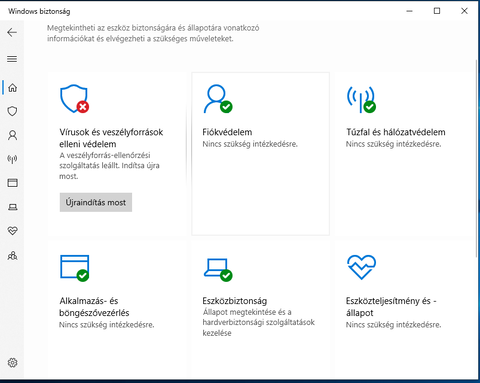Open virus protection shield icon in sidebar
Viewport: 480px width, 383px height.
pos(12,111)
